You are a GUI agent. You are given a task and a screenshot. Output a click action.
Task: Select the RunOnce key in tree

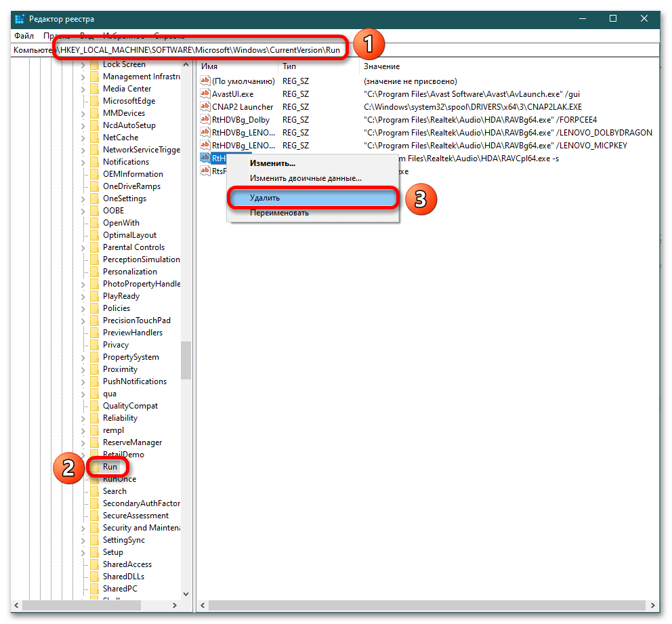pos(120,479)
